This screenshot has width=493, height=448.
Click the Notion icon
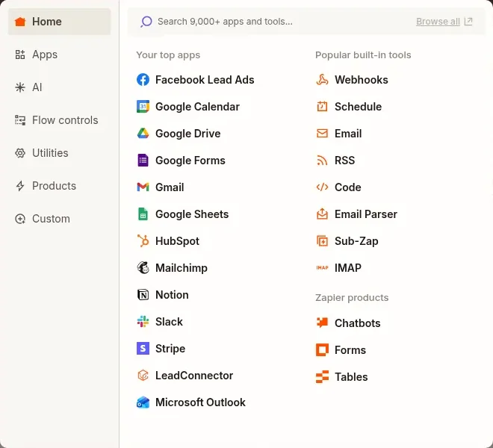(143, 295)
